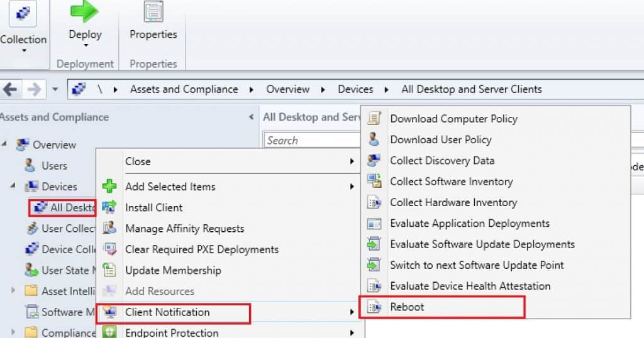Click the Endpoint Protection shield icon
644x338 pixels.
[x=110, y=332]
